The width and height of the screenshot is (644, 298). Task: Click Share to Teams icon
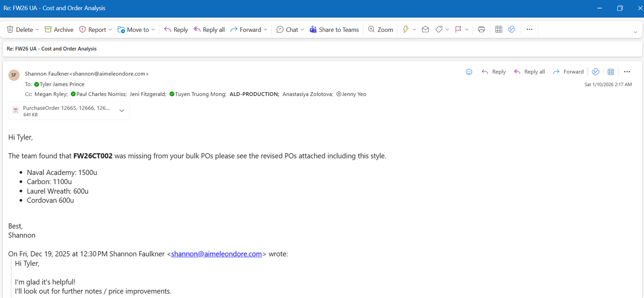(x=334, y=30)
